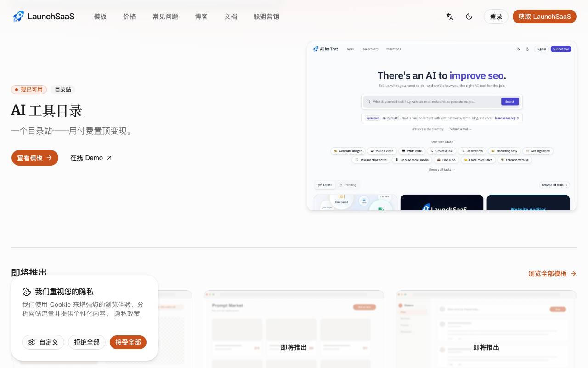This screenshot has width=588, height=368.
Task: Click the cookie icon in the privacy dialog
Action: (27, 292)
